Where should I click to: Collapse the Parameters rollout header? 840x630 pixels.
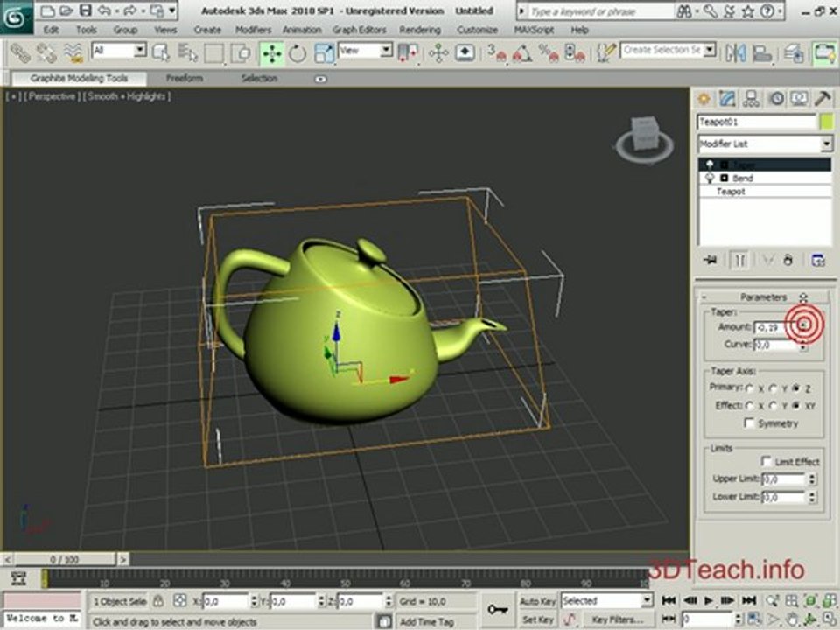coord(763,297)
